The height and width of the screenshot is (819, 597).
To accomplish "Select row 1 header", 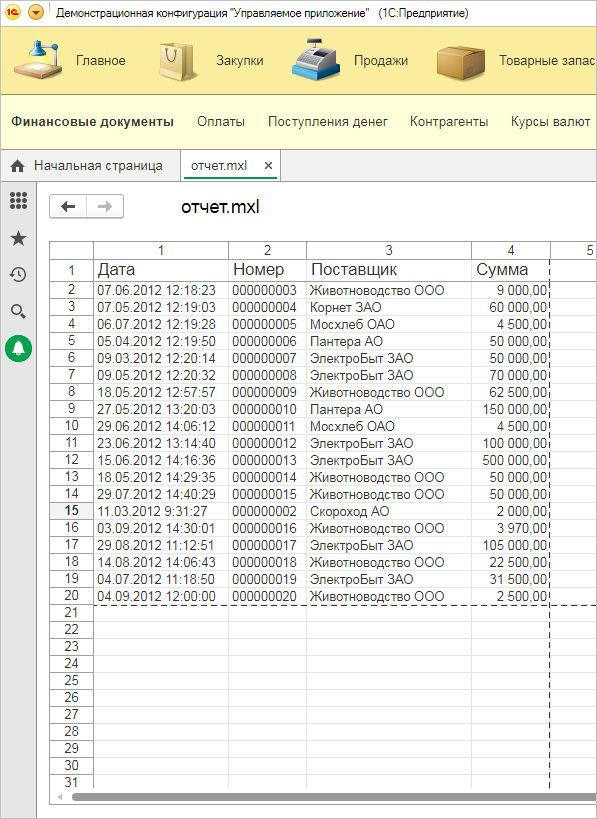I will point(72,270).
